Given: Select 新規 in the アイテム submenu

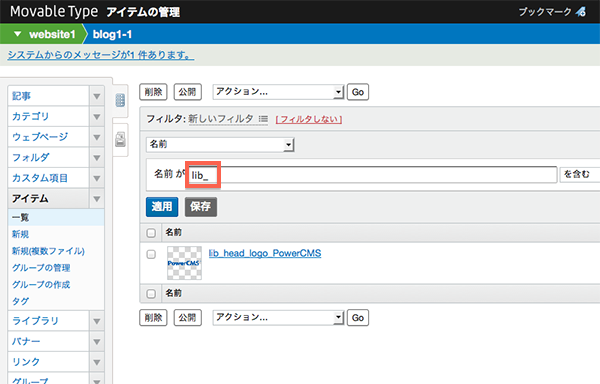Looking at the screenshot, I should (x=20, y=234).
